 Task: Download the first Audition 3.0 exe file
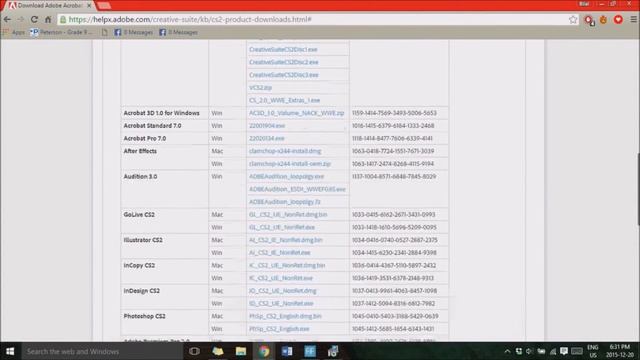coord(286,176)
